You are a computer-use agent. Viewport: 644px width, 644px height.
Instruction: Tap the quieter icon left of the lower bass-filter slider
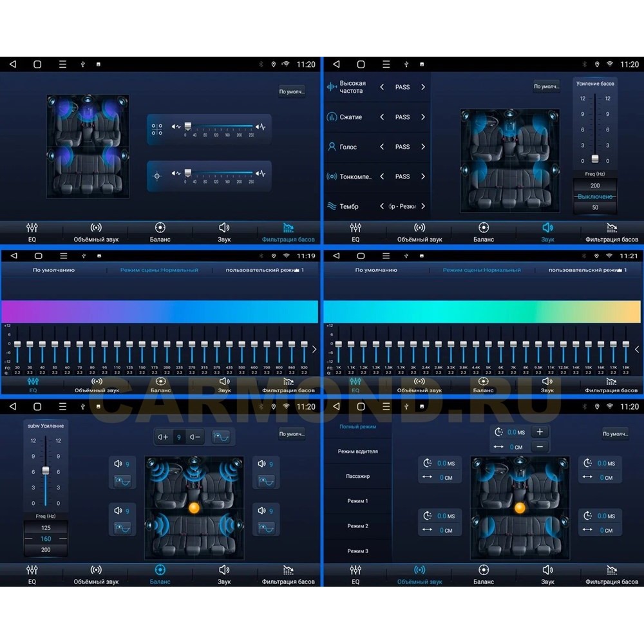tap(176, 173)
